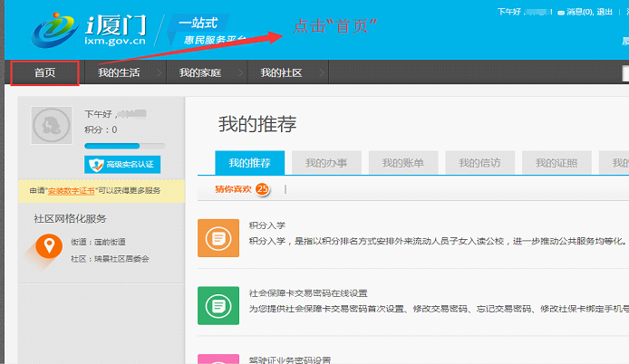This screenshot has height=364, width=629.
Task: Go to the 首页 navigation item
Action: tap(44, 72)
